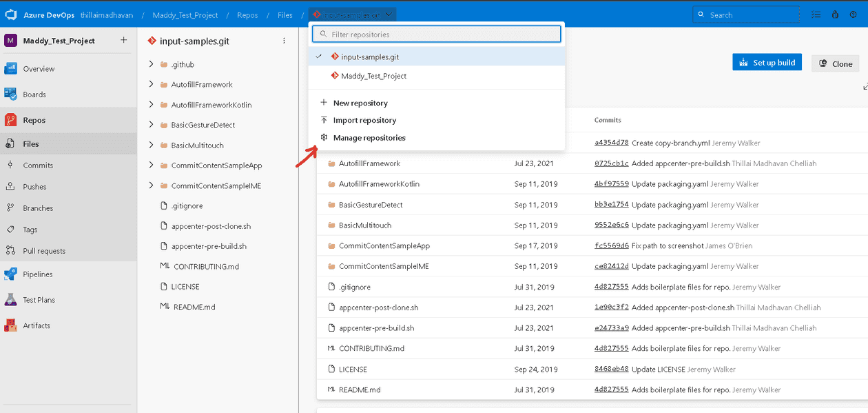The width and height of the screenshot is (868, 413).
Task: Click the Azure DevOps logo icon
Action: click(10, 14)
